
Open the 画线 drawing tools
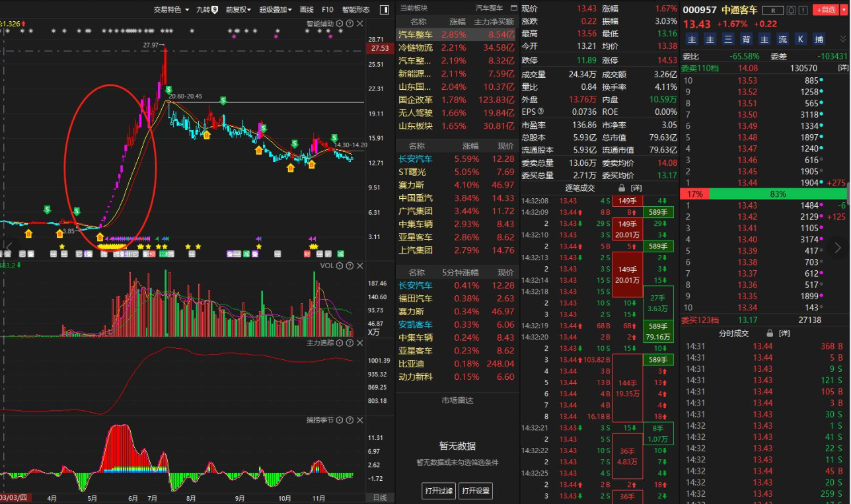[307, 10]
